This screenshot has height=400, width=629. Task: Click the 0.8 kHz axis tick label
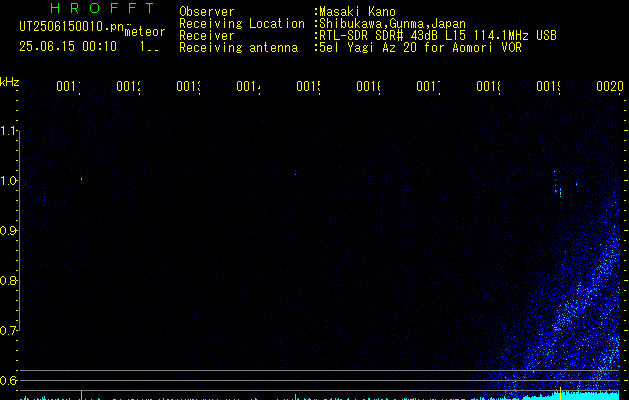tap(8, 280)
